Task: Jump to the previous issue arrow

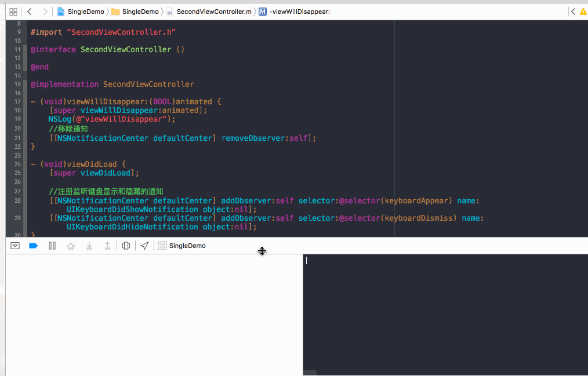Action: (573, 12)
